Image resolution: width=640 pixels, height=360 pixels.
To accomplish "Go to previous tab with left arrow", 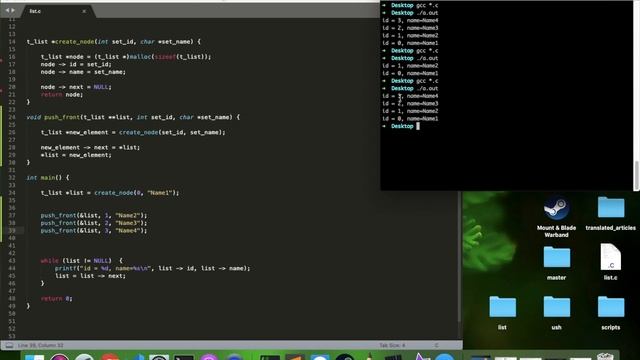I will (x=7, y=10).
